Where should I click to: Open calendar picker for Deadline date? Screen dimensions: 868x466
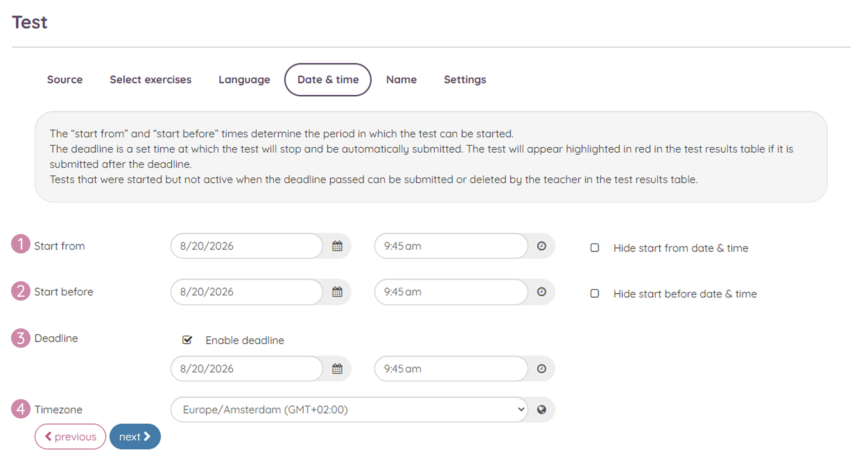[x=337, y=369]
